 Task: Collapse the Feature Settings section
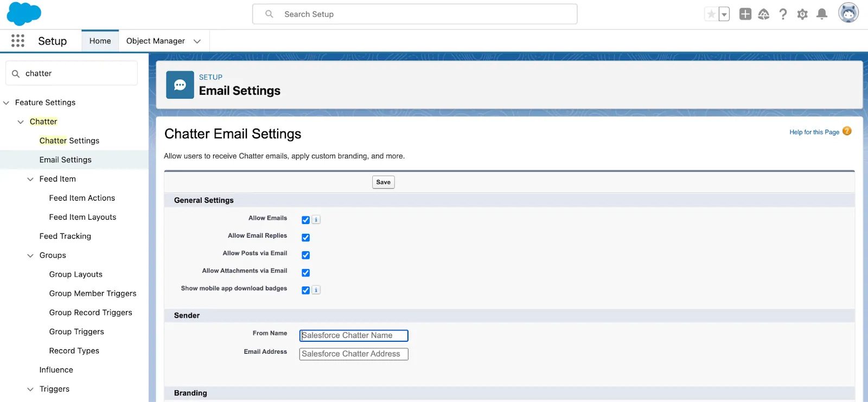[7, 103]
